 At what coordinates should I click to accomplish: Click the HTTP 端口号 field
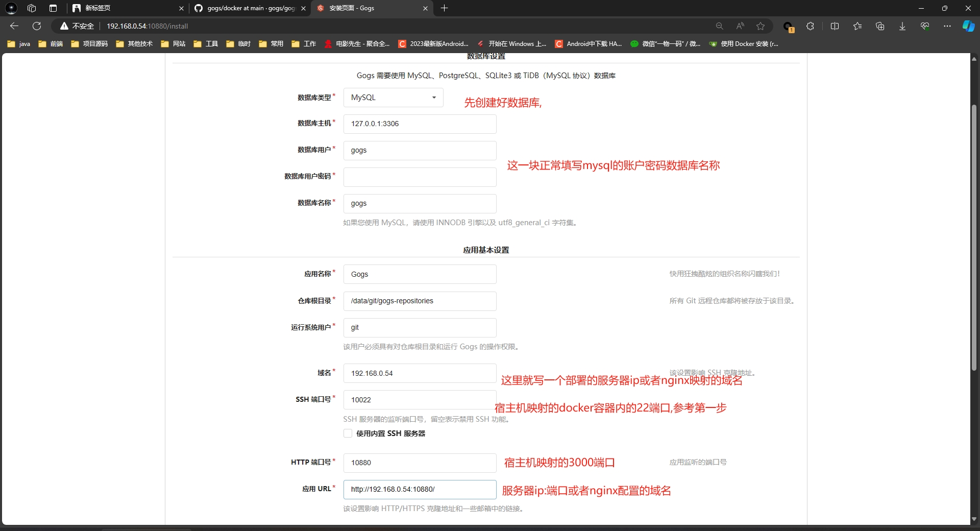[420, 463]
